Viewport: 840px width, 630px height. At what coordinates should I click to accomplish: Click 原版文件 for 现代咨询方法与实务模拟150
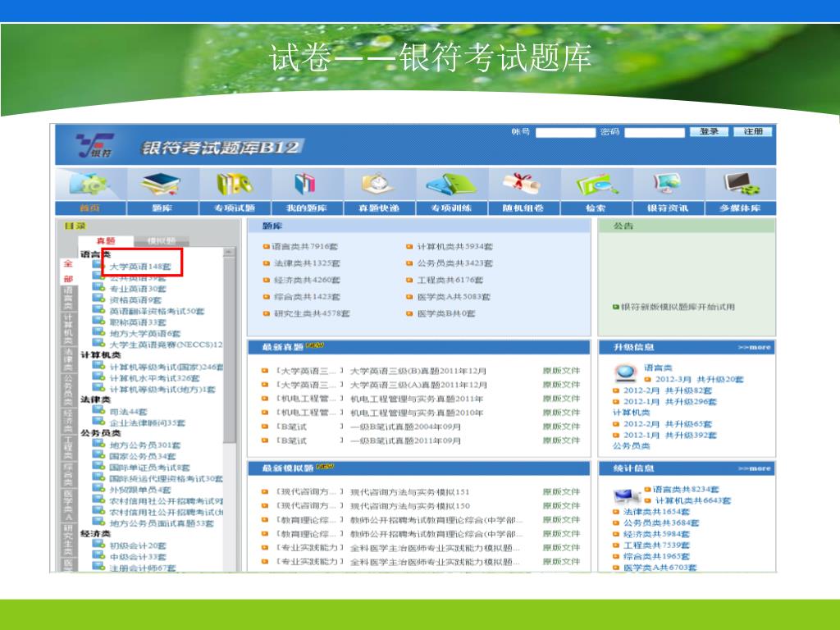pos(561,505)
